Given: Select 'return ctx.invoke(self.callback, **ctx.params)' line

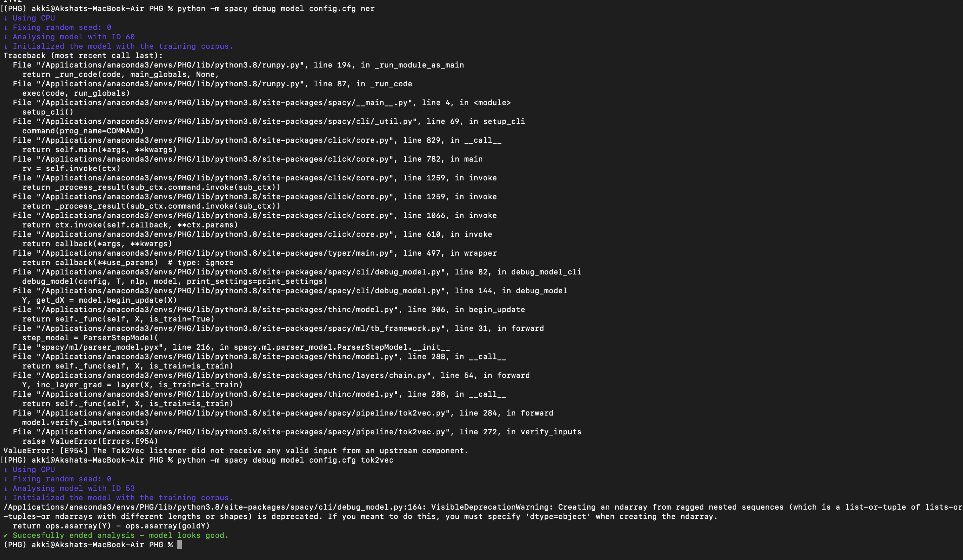Looking at the screenshot, I should (x=130, y=225).
